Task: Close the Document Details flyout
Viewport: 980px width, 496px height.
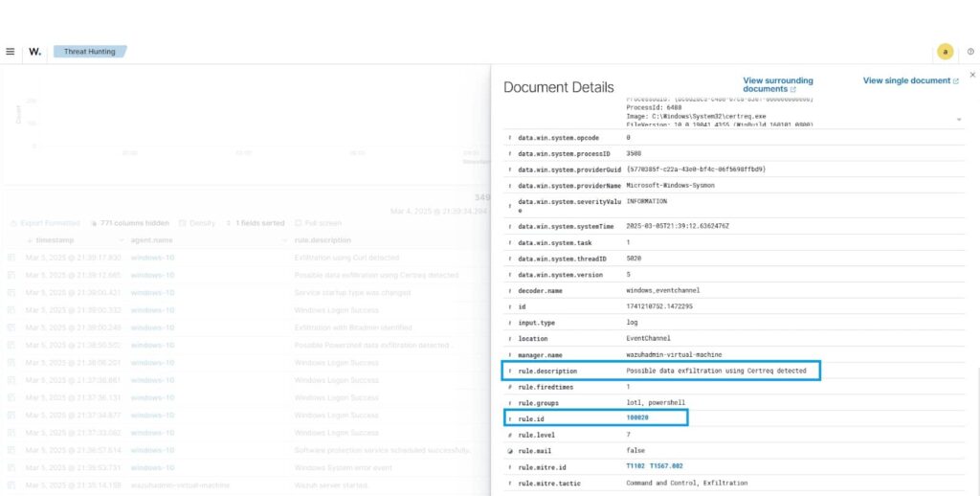Action: (x=972, y=75)
